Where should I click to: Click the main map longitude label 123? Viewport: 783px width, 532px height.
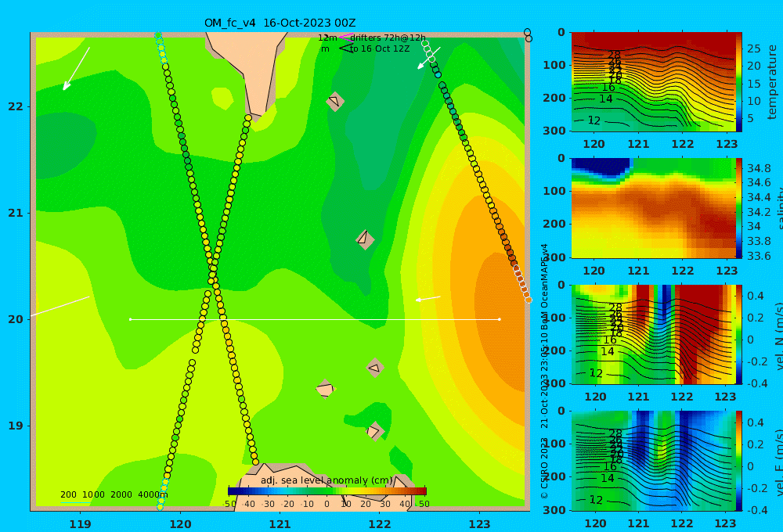[480, 524]
